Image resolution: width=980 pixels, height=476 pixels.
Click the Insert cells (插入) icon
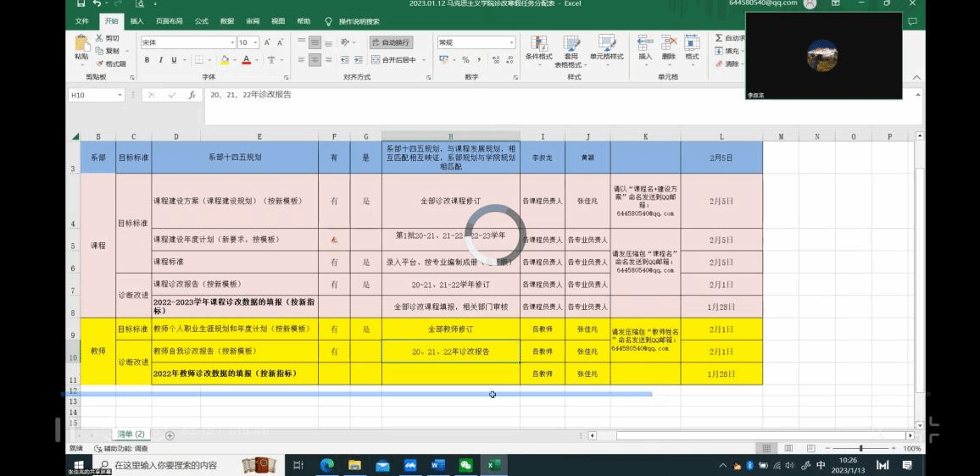(x=645, y=43)
